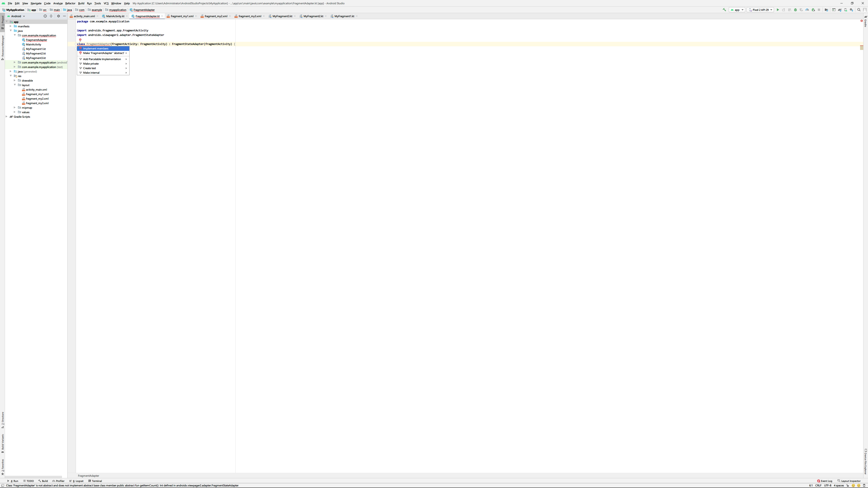Toggle the Structure tool window side tab

coord(2,420)
